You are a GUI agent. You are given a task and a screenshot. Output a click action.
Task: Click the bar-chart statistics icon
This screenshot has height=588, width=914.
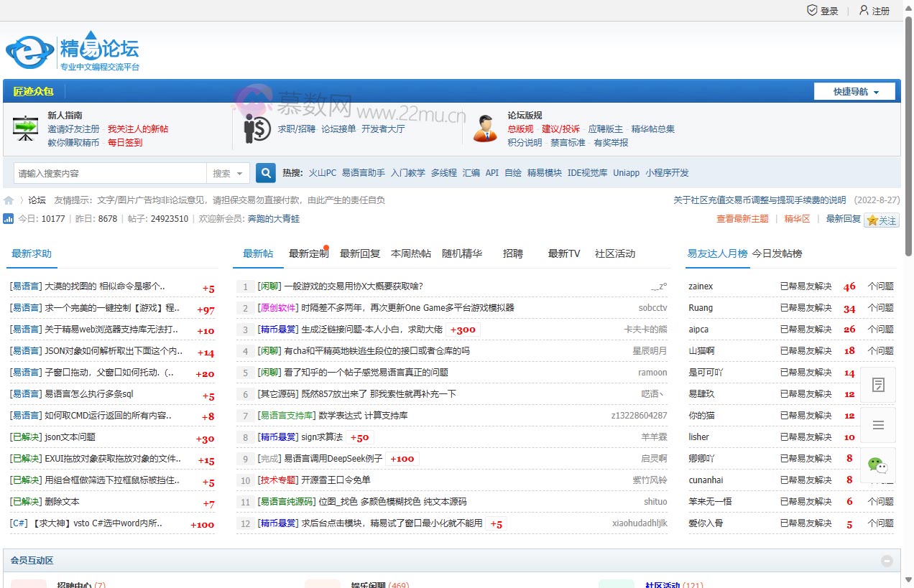(9, 217)
